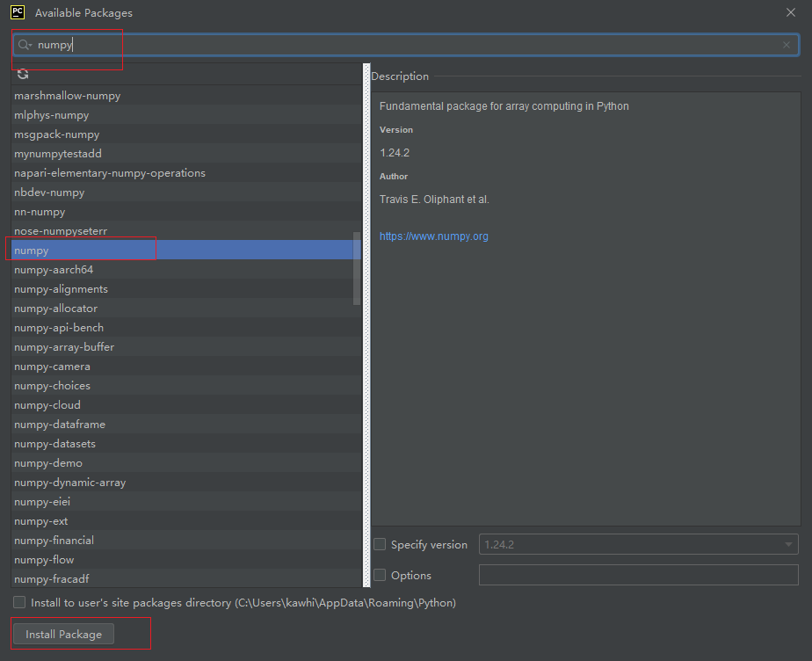Select the mynumpytestadd package
This screenshot has height=661, width=812.
[186, 153]
